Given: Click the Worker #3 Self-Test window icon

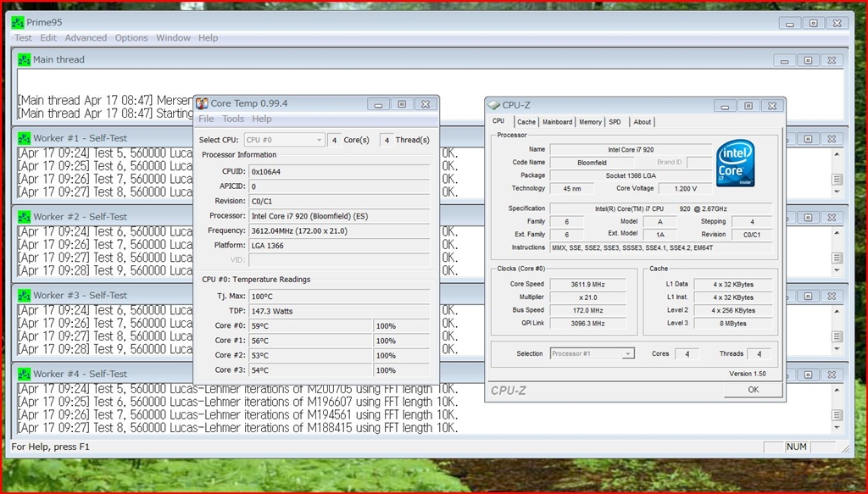Looking at the screenshot, I should pyautogui.click(x=24, y=295).
